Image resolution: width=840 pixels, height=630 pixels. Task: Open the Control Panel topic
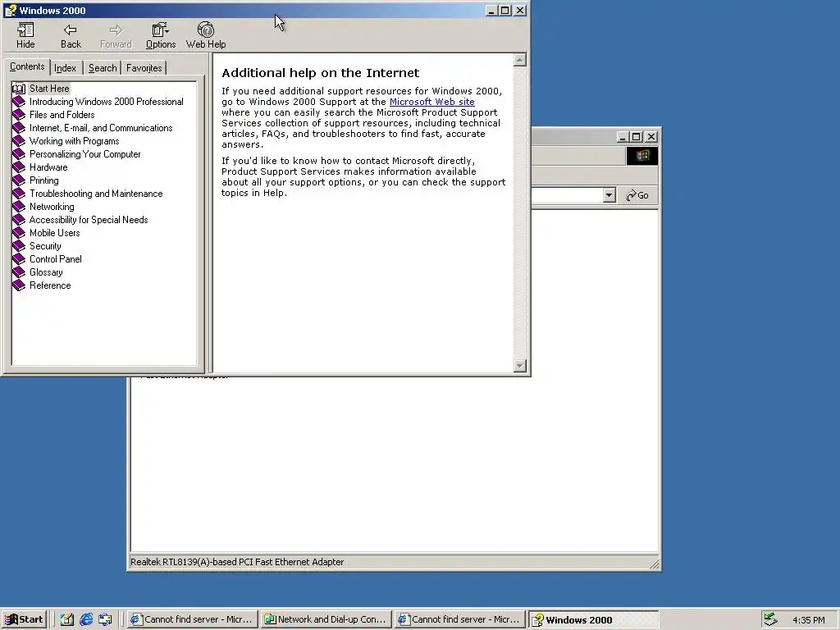55,258
